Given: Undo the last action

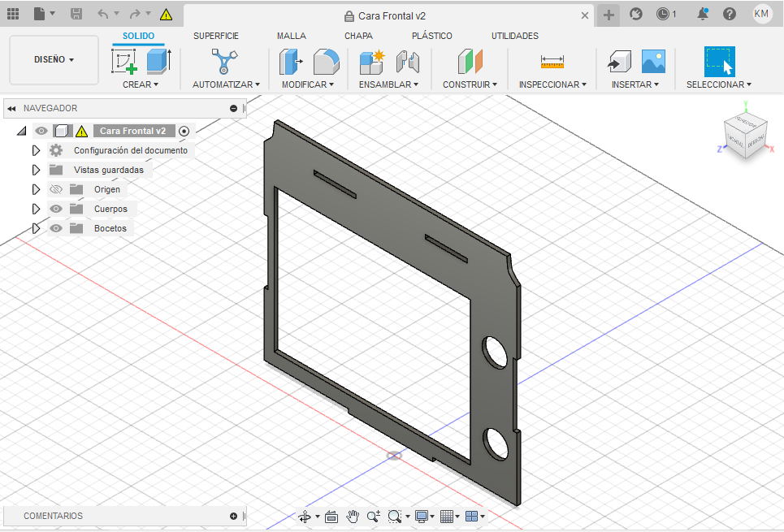Looking at the screenshot, I should (x=103, y=14).
